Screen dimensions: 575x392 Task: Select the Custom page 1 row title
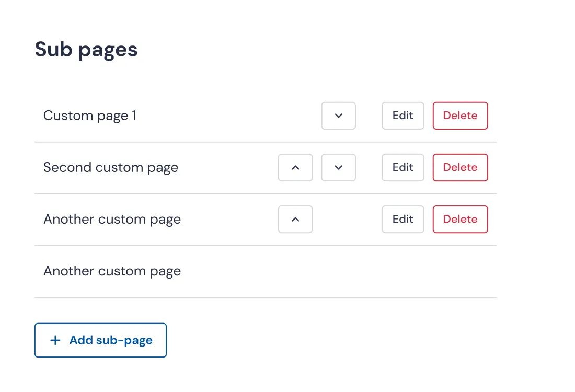90,116
